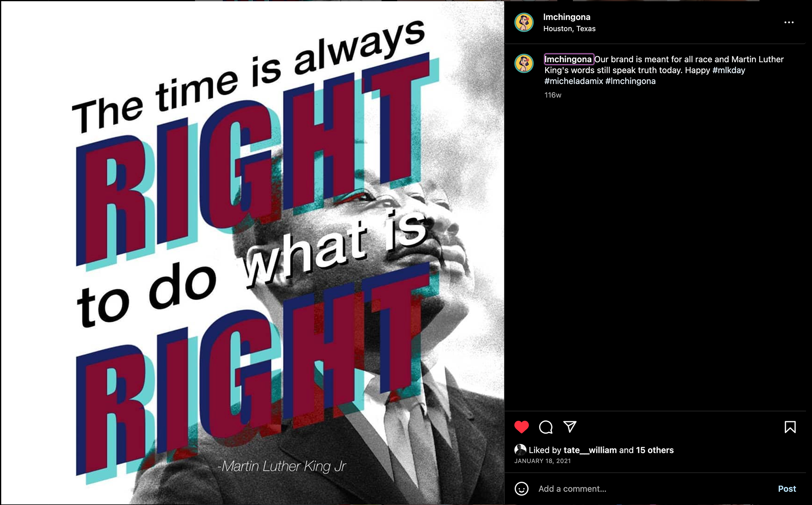Open tate__william profile from likes

click(x=590, y=450)
